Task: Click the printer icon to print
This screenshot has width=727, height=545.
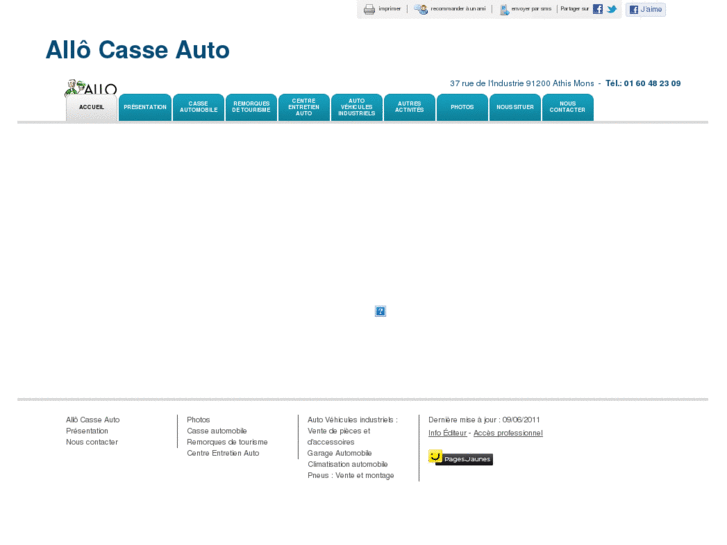Action: (x=369, y=9)
